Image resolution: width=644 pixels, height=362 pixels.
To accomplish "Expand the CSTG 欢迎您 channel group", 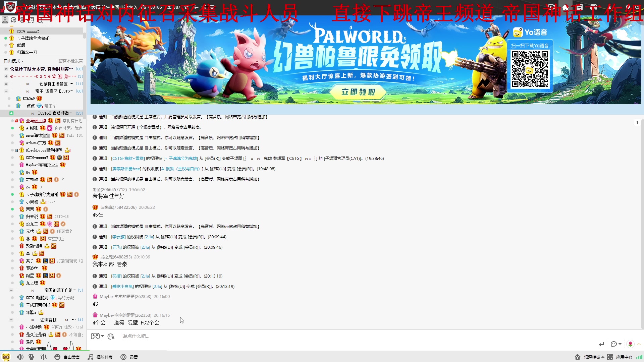I will (6, 76).
